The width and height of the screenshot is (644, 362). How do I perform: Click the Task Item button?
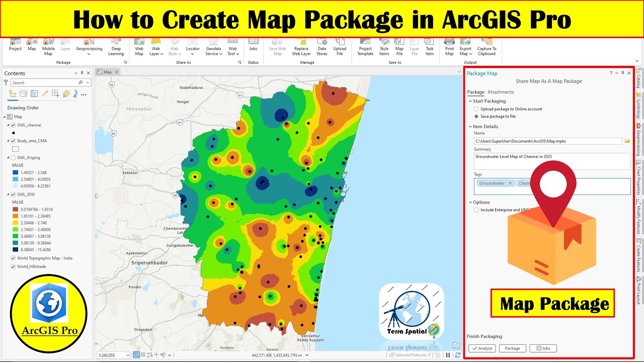(429, 47)
